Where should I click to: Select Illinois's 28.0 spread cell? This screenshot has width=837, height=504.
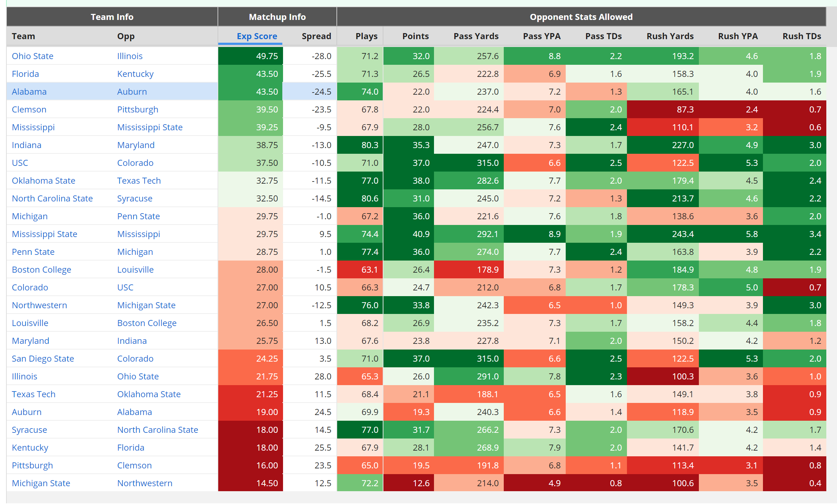[310, 376]
